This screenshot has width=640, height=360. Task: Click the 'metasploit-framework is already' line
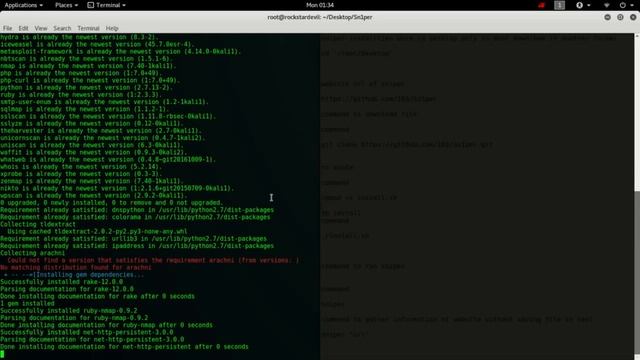pos(120,51)
